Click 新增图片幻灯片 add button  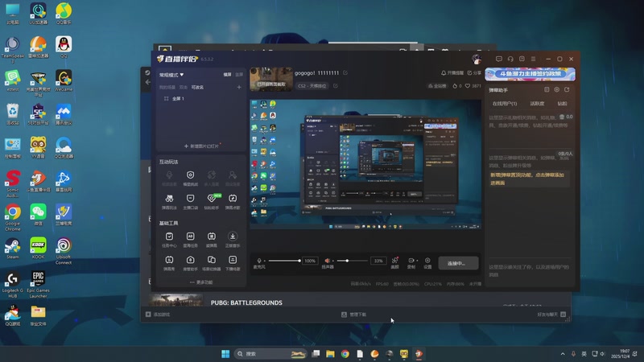click(x=201, y=146)
